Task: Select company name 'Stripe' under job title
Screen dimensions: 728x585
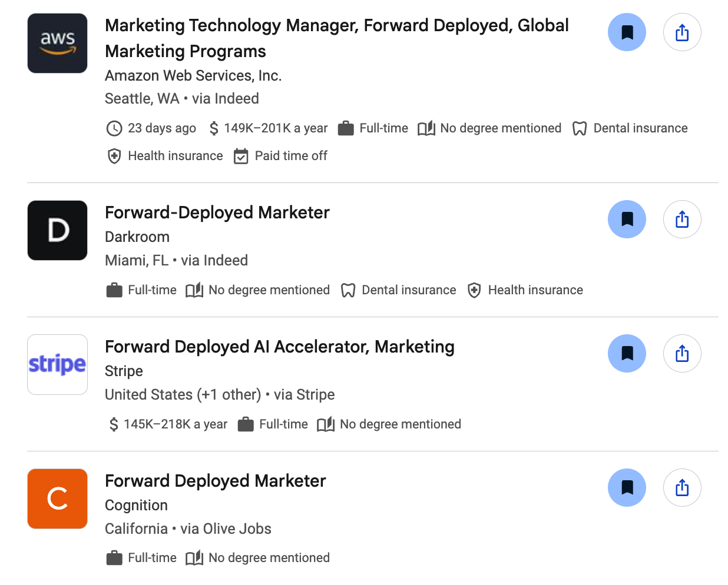Action: [124, 371]
